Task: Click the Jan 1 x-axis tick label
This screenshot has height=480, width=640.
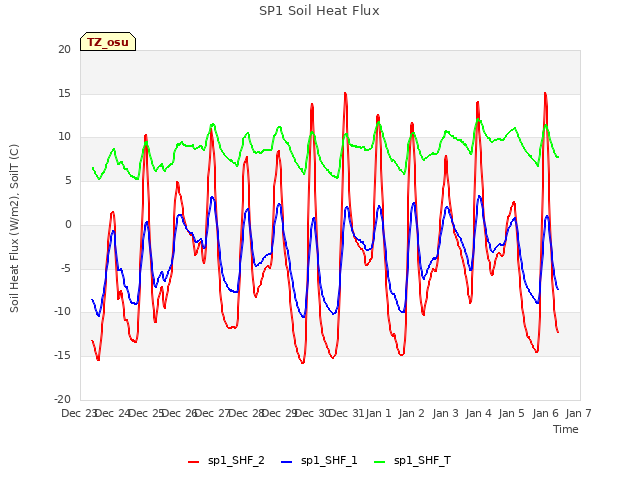Action: pyautogui.click(x=378, y=413)
